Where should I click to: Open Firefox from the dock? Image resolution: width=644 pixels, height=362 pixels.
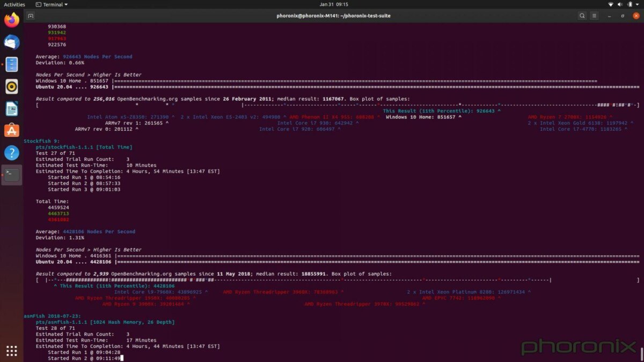pyautogui.click(x=11, y=20)
